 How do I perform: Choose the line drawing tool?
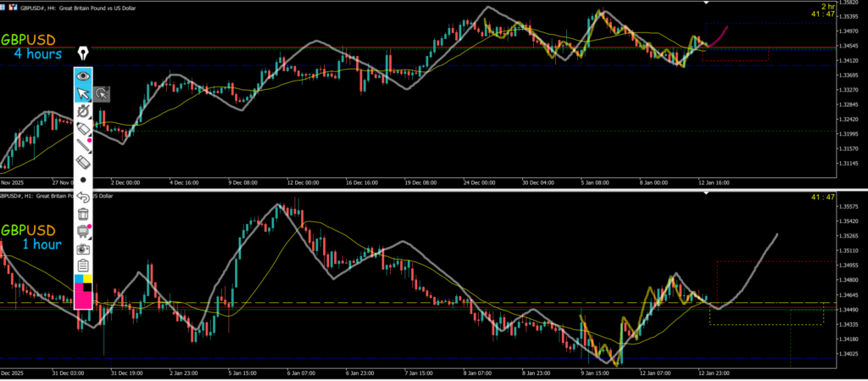83,145
